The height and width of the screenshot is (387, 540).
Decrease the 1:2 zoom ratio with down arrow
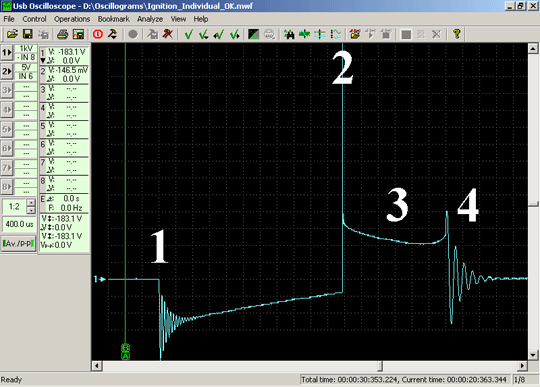[x=31, y=210]
